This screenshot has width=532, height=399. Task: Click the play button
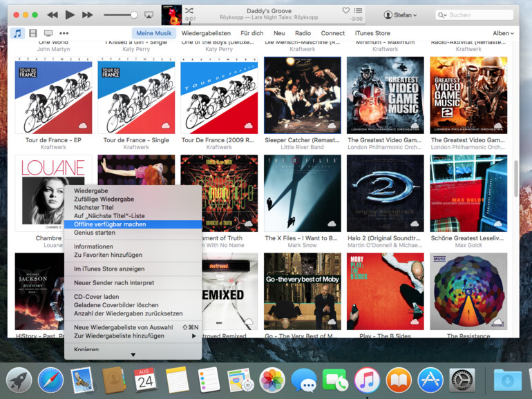point(70,15)
